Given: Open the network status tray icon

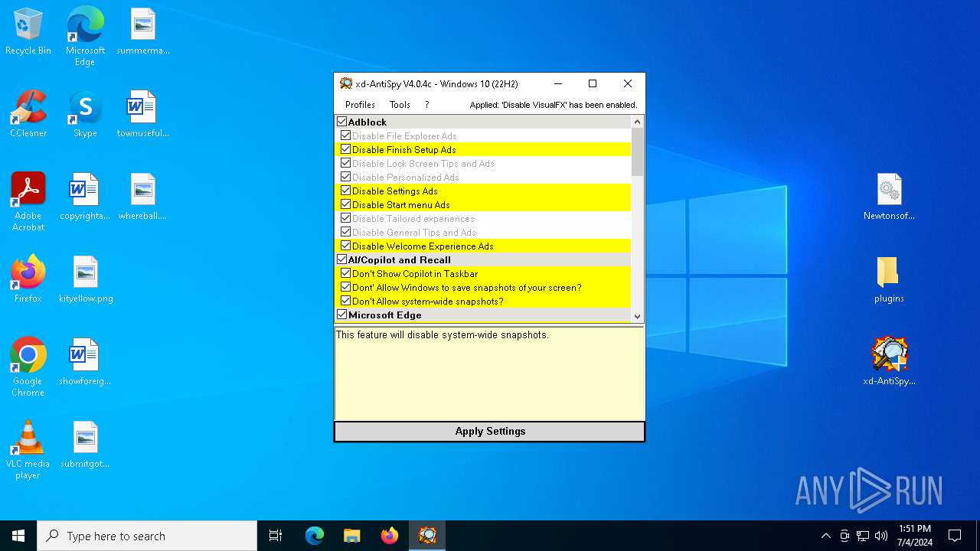Looking at the screenshot, I should coord(863,536).
